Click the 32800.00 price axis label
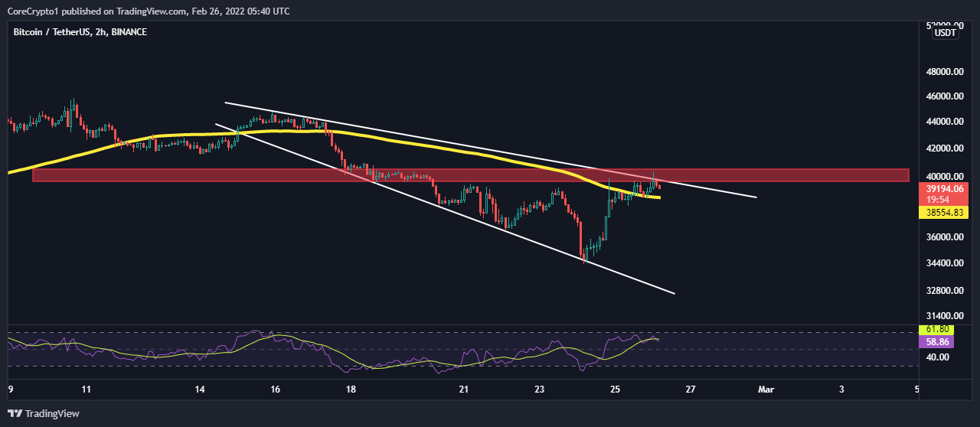 click(x=945, y=291)
